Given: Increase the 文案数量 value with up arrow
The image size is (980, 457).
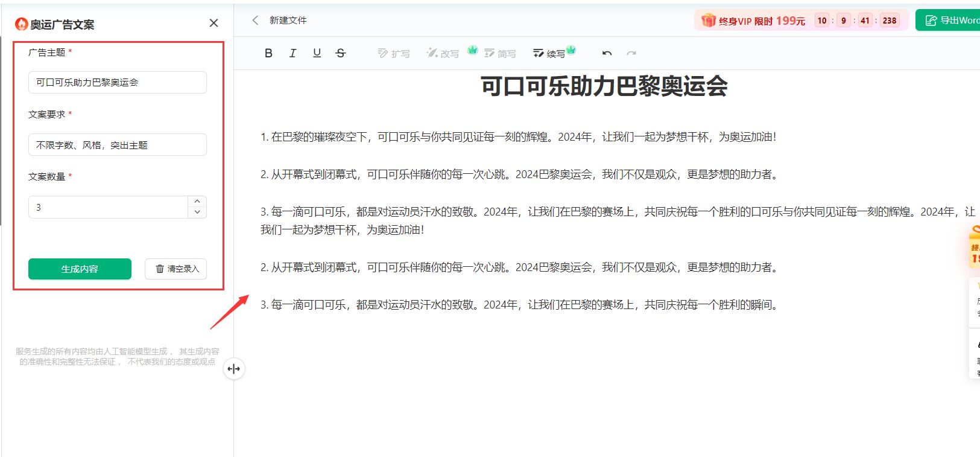Looking at the screenshot, I should (197, 202).
